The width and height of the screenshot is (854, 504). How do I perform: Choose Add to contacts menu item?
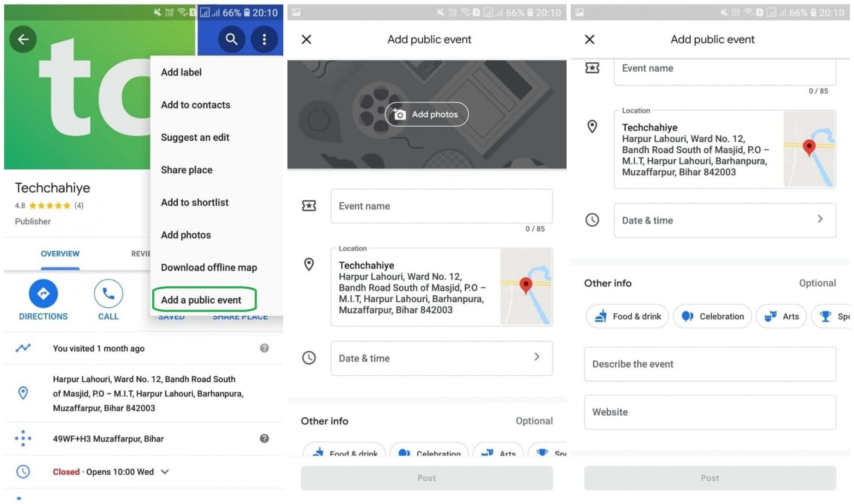pyautogui.click(x=195, y=105)
